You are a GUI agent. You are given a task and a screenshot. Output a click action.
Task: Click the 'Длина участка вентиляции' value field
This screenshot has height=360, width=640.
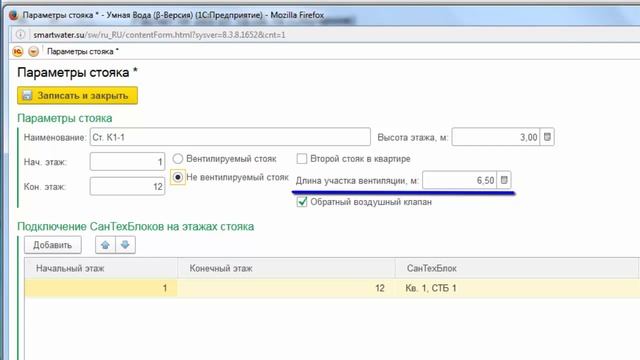point(460,180)
